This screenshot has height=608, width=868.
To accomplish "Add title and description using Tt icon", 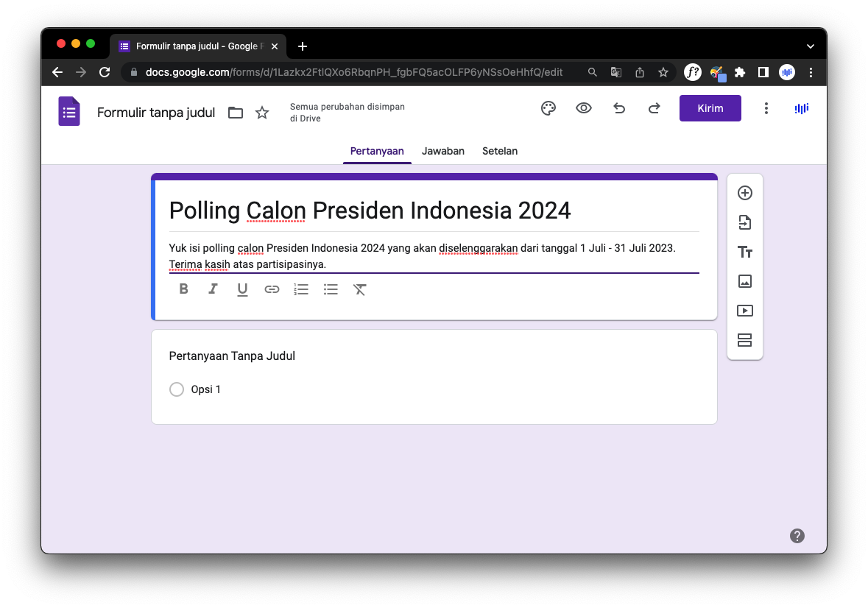I will point(744,252).
